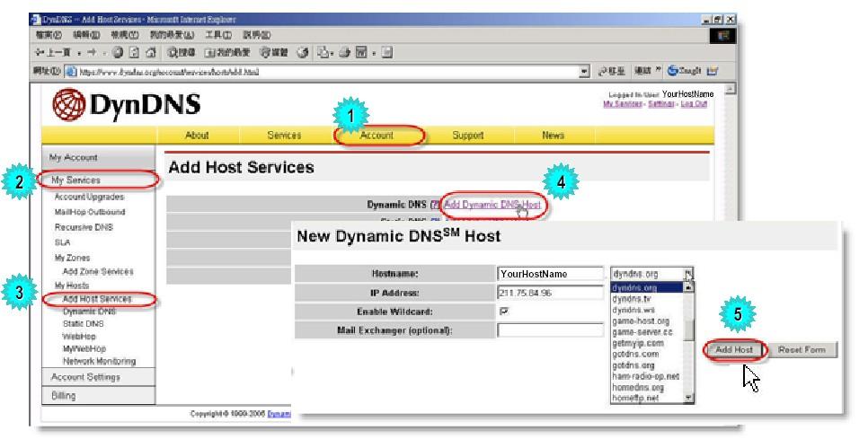
Task: Click the Internet Explorer throbber logo
Action: tap(723, 36)
